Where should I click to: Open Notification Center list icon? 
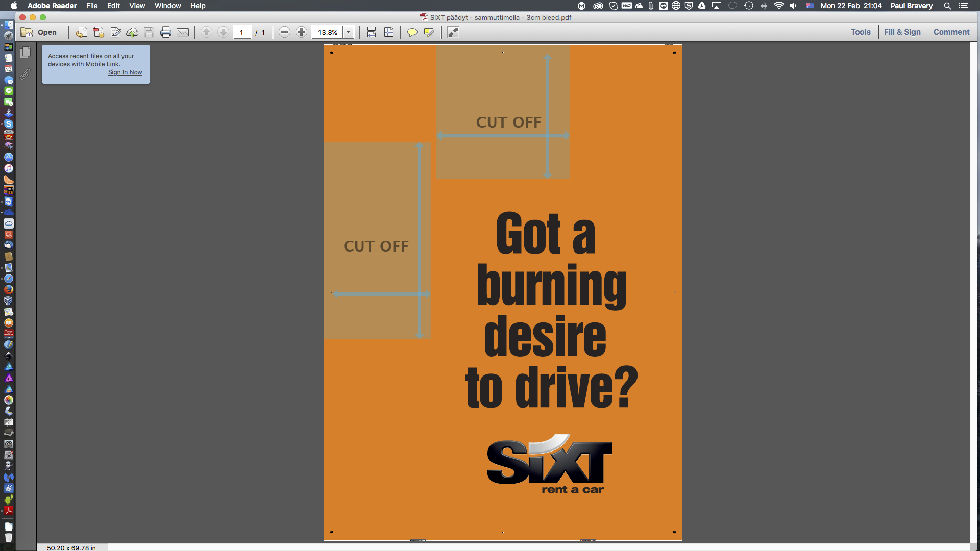964,6
